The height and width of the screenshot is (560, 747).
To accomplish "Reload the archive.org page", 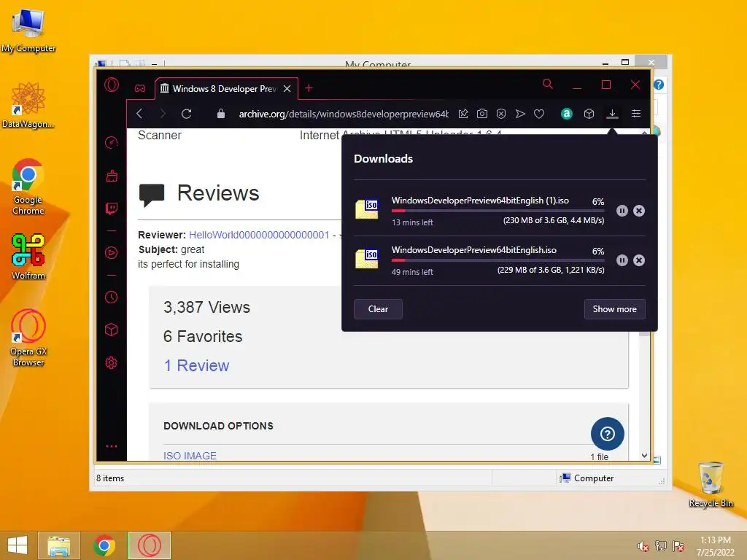I will [x=186, y=114].
